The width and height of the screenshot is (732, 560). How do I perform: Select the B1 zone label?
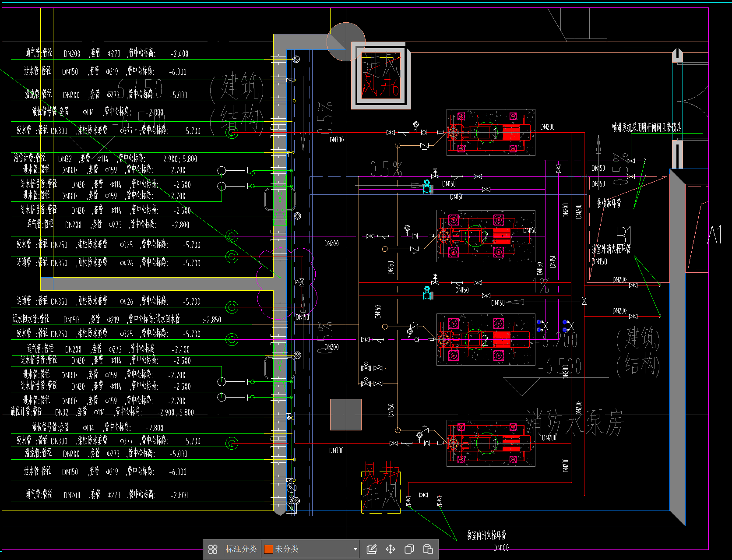(624, 236)
